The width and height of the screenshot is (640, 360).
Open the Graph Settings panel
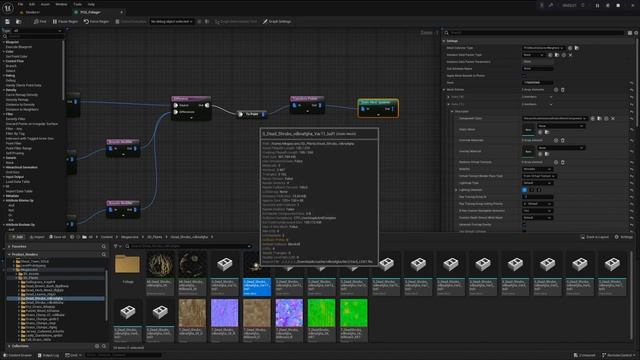(x=277, y=22)
